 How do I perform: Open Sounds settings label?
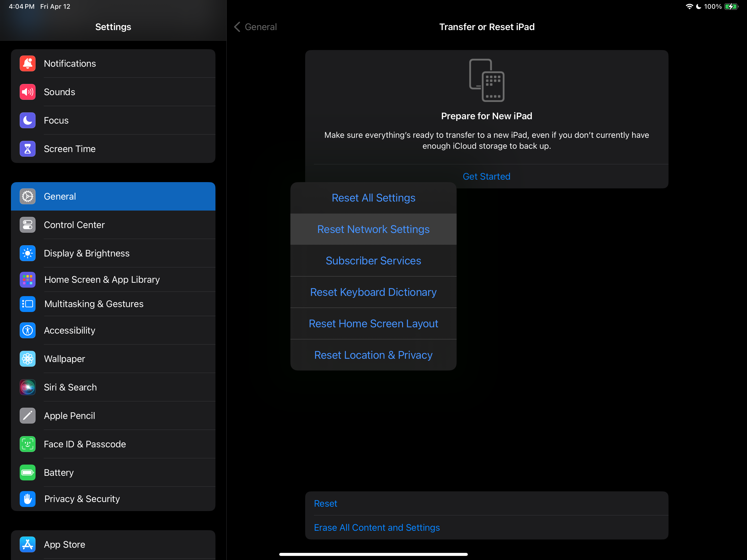[x=59, y=92]
